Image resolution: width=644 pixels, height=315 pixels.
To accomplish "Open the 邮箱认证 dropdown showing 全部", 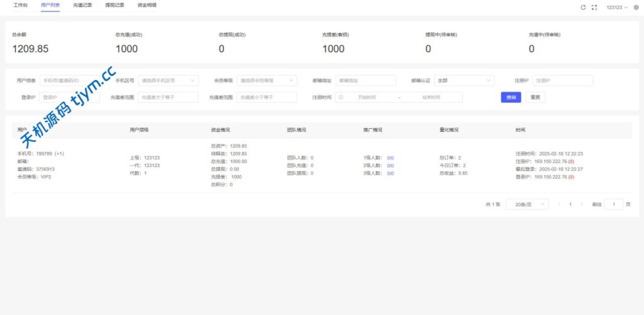I will (464, 80).
